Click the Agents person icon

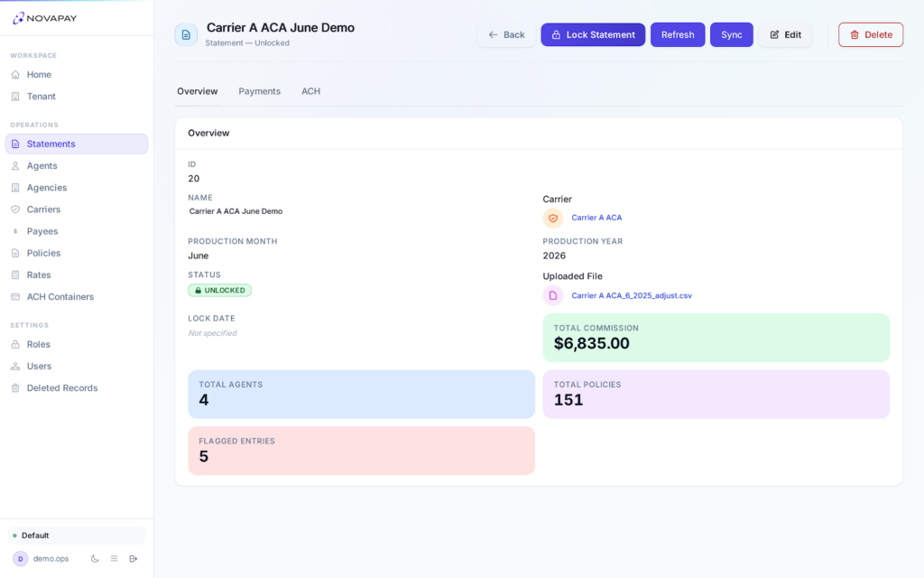coord(15,166)
